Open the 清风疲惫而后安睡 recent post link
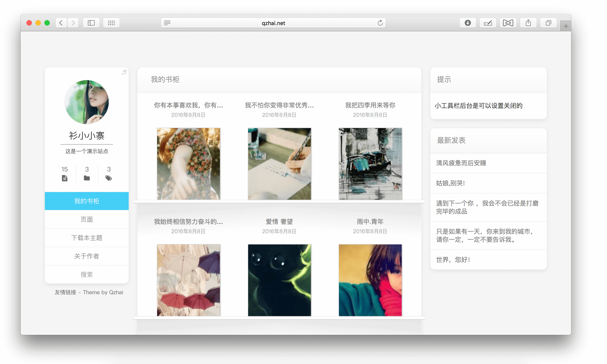This screenshot has width=607, height=364. click(461, 163)
